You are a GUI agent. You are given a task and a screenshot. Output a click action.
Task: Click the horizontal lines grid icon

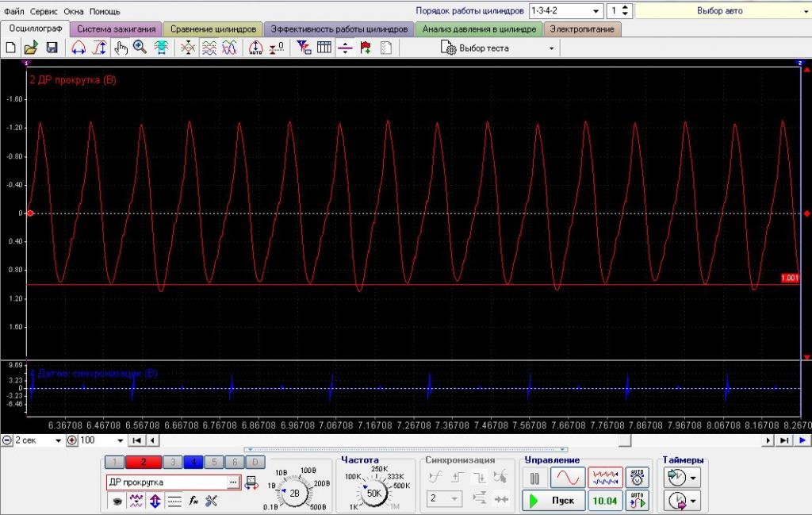(x=174, y=501)
